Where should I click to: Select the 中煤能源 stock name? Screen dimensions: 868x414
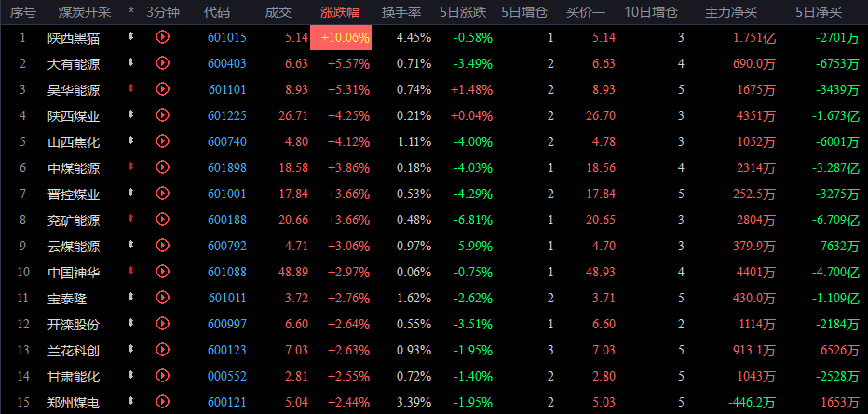click(x=73, y=167)
